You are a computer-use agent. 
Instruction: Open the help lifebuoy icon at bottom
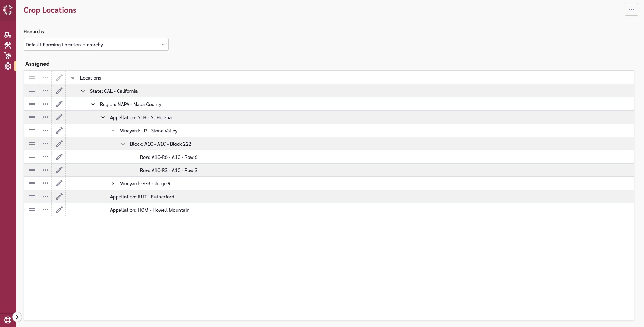tap(8, 320)
